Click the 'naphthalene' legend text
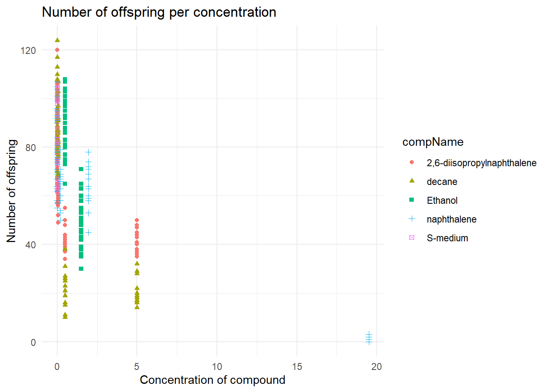 pyautogui.click(x=451, y=219)
